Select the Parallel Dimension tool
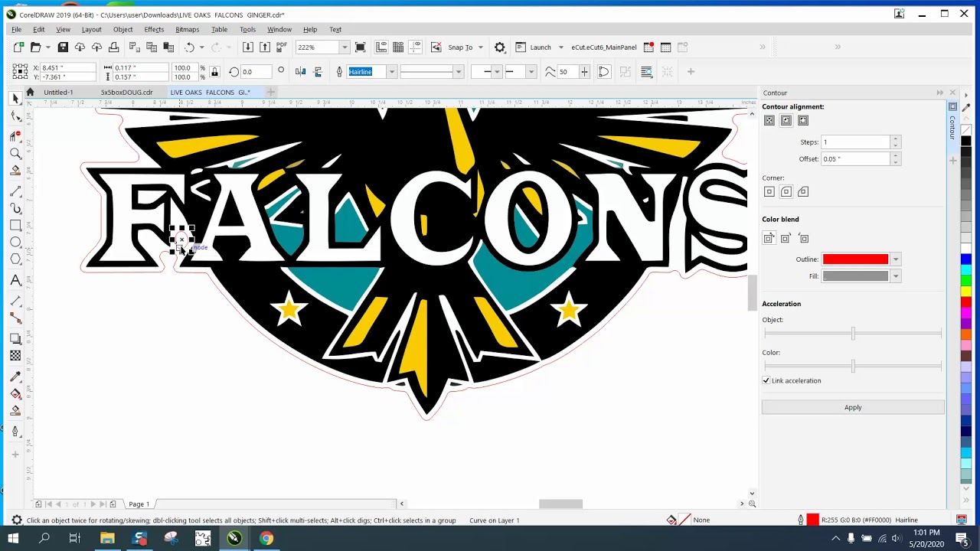Screen dimensions: 980x551 [x=15, y=301]
